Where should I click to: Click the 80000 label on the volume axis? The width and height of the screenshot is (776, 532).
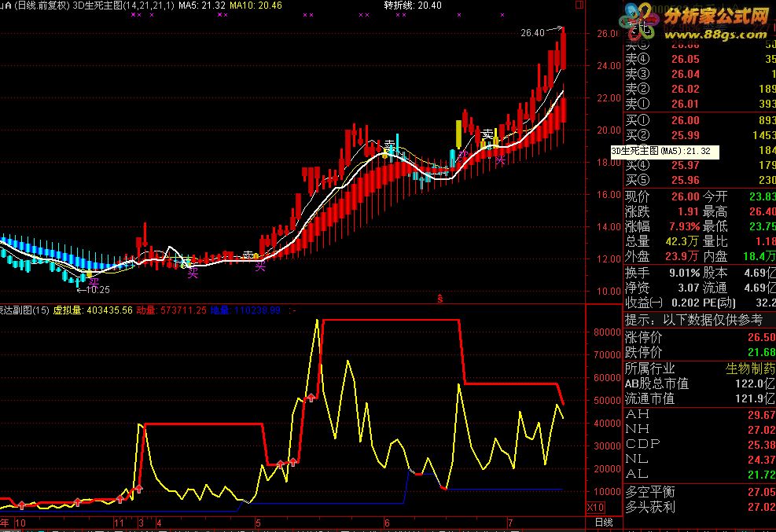pyautogui.click(x=607, y=332)
